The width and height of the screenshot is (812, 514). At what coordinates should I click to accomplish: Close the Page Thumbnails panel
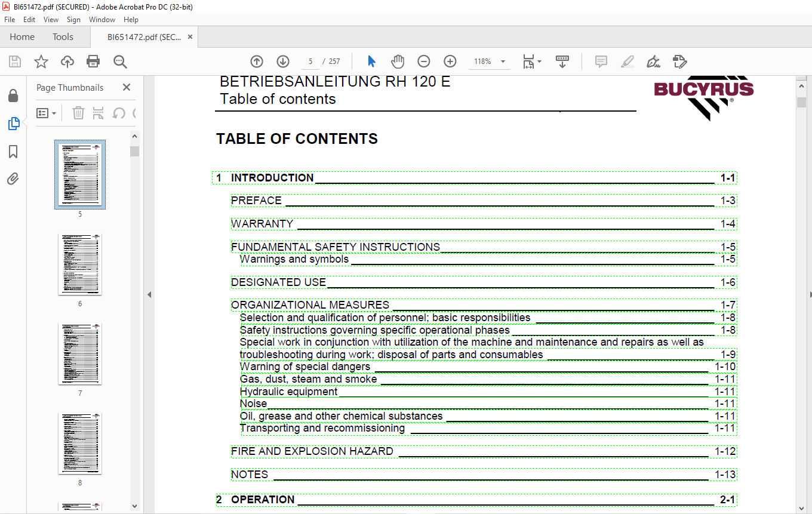pos(127,87)
